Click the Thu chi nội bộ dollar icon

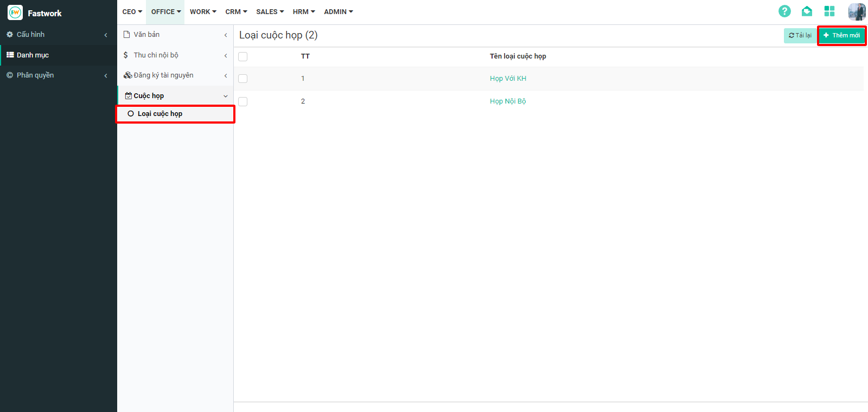click(x=126, y=55)
